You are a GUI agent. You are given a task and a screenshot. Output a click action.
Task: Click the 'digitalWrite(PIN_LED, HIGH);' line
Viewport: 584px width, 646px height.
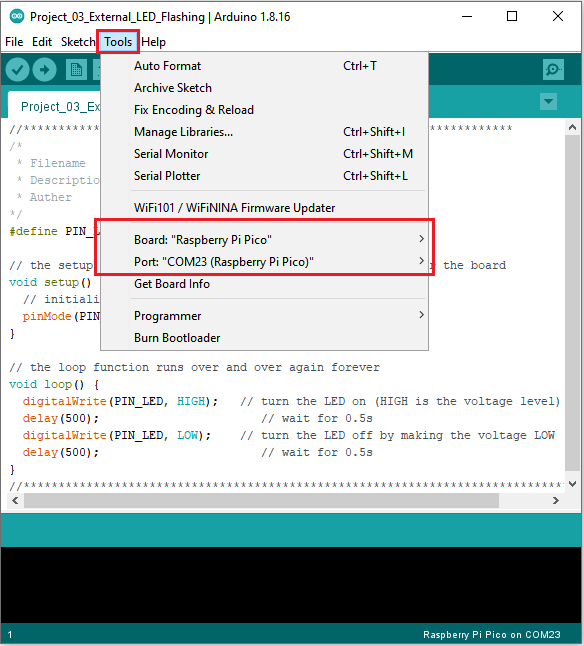(x=120, y=401)
